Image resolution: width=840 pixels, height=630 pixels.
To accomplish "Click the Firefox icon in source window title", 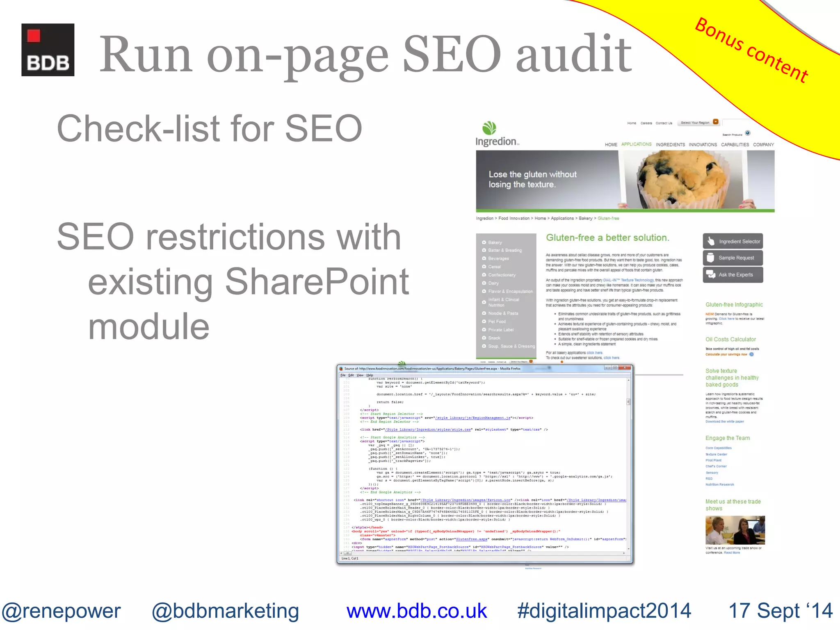I will [341, 369].
